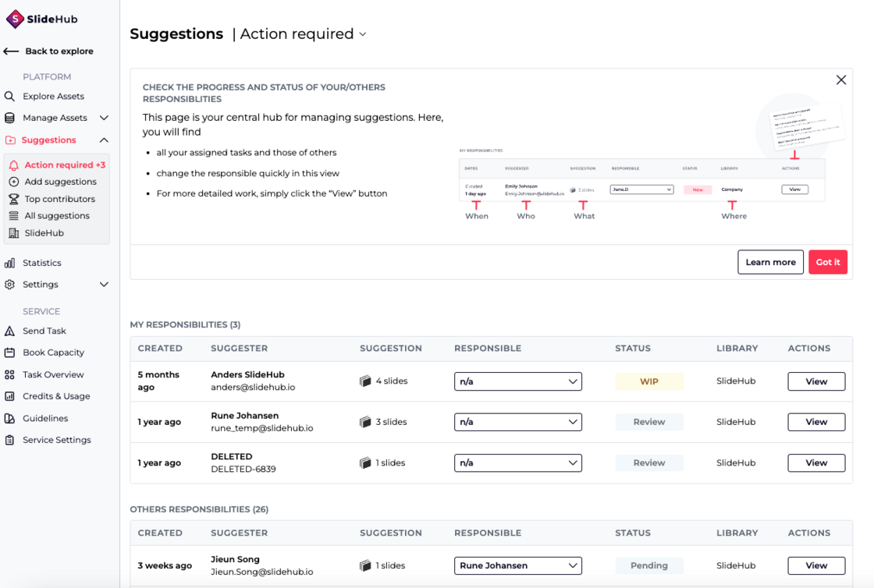
Task: Open responsible dropdown for DELETED-6839 row
Action: (518, 462)
